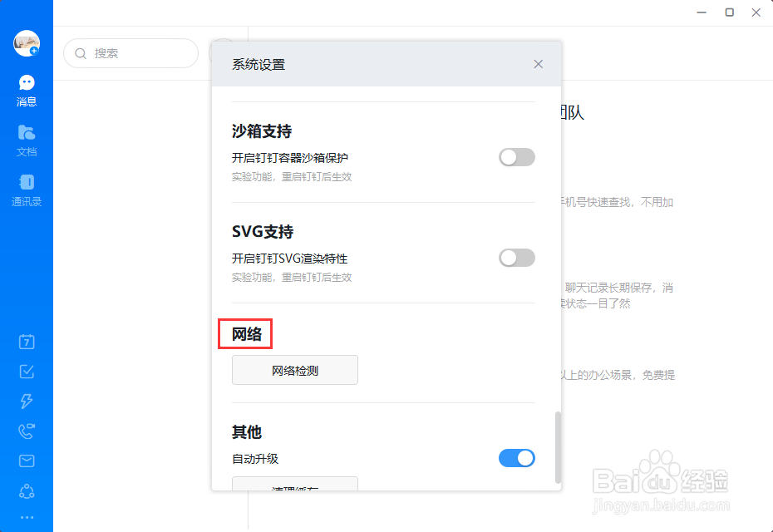Close the 系统设置 dialog
773x532 pixels.
pyautogui.click(x=539, y=64)
